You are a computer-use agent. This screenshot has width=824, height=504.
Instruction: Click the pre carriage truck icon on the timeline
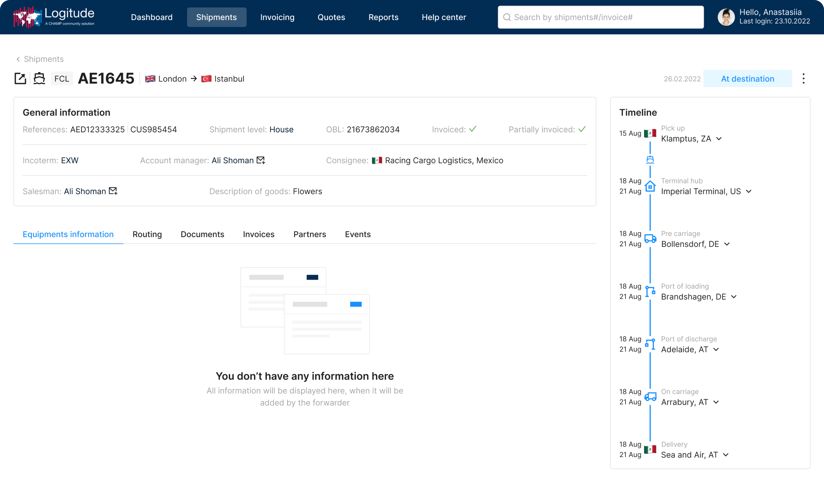pyautogui.click(x=650, y=239)
